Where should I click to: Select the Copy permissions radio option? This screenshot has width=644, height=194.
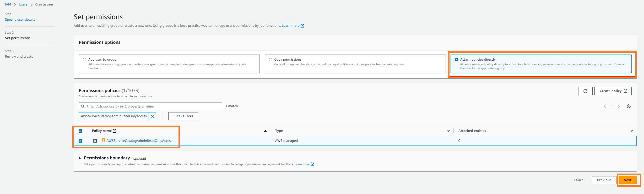(x=270, y=60)
